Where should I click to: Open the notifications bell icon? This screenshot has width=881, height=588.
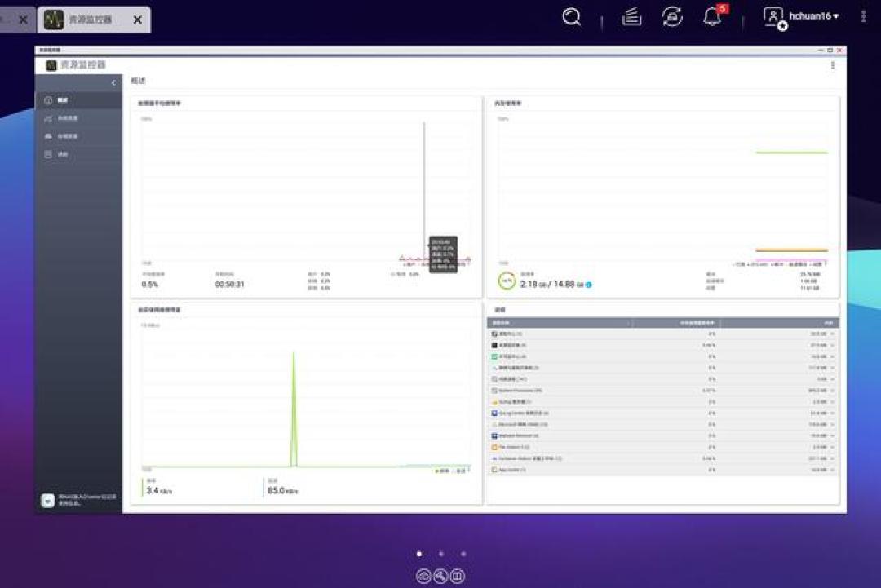coord(712,17)
